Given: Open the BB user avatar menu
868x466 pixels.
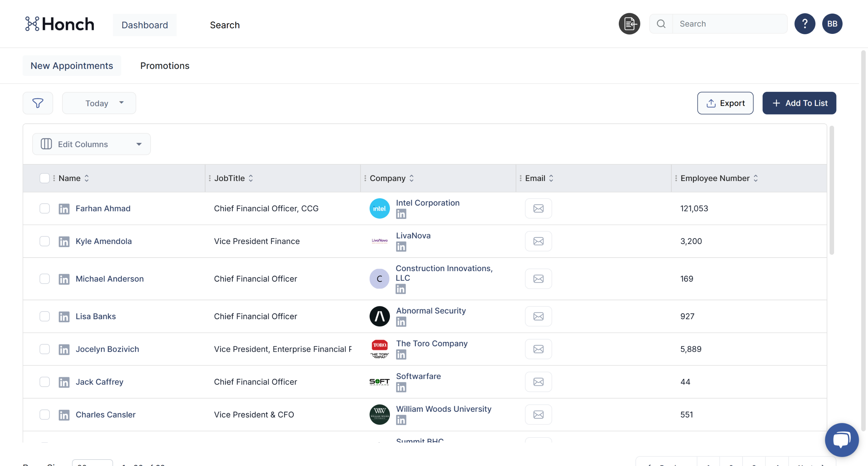Looking at the screenshot, I should [x=832, y=24].
